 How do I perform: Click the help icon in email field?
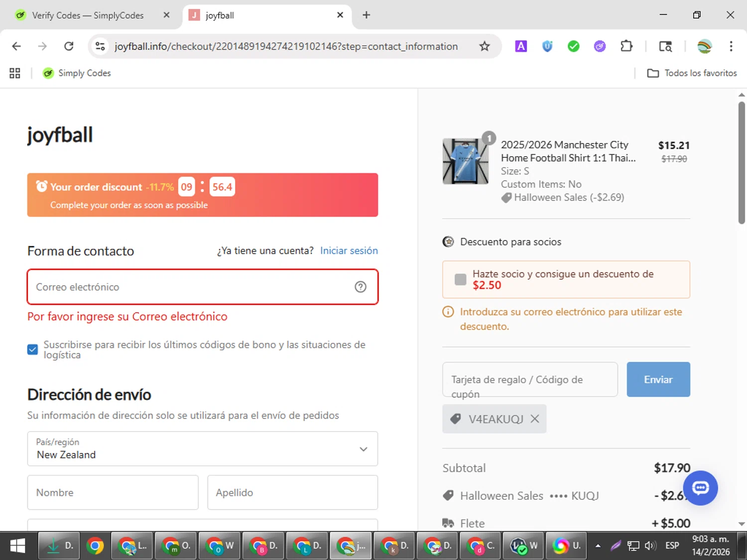tap(361, 287)
